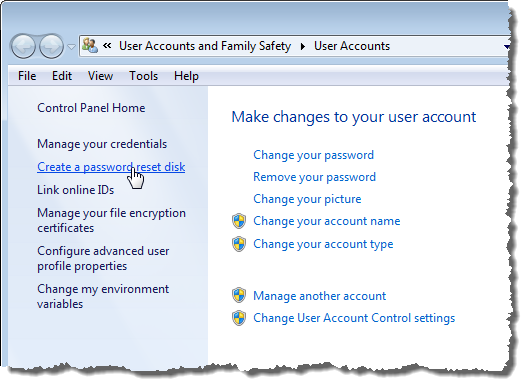528x386 pixels.
Task: Open the recent pages dropdown arrow
Action: [71, 46]
